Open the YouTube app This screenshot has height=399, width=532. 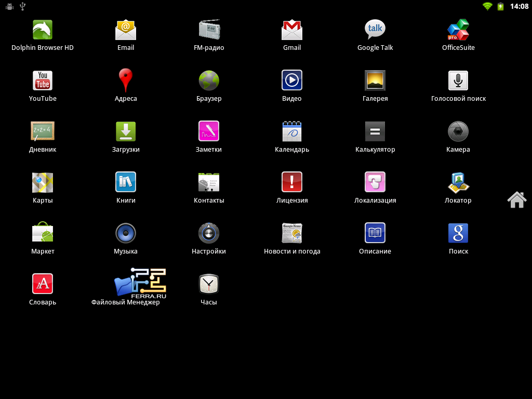(43, 81)
